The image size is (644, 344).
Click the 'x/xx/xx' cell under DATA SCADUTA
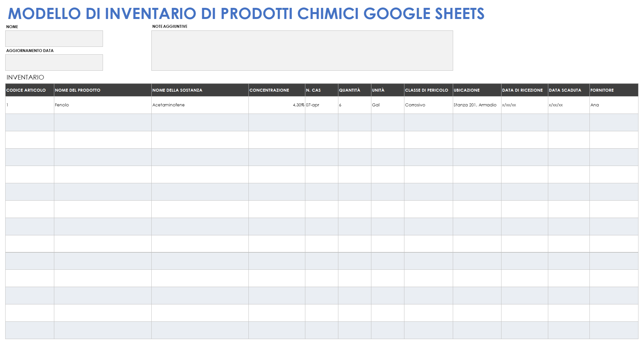569,105
